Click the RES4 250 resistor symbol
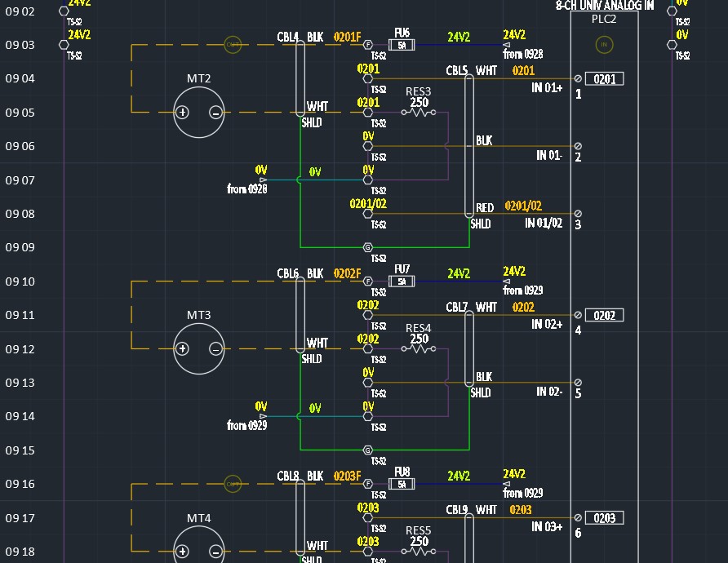The height and width of the screenshot is (563, 728). 419,347
